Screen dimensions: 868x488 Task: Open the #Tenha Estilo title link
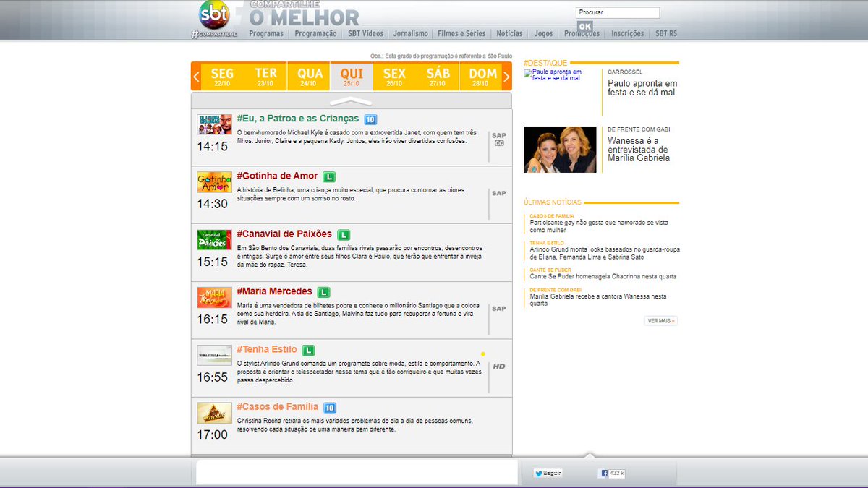pos(267,350)
